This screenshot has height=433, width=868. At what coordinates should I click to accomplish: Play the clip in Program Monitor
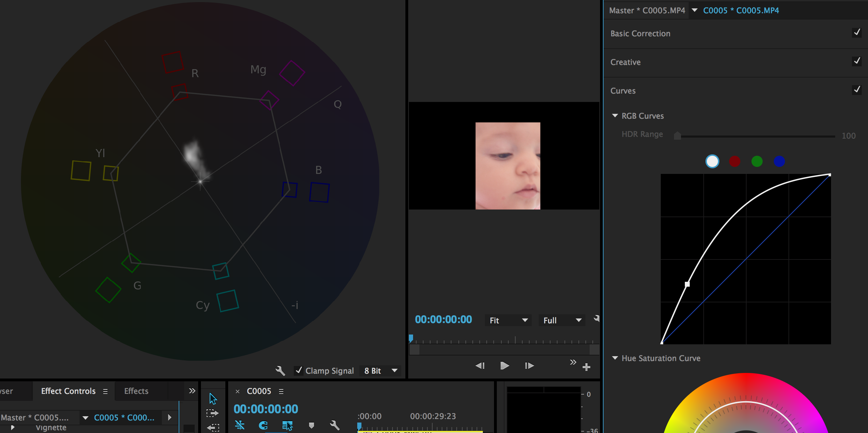tap(504, 366)
